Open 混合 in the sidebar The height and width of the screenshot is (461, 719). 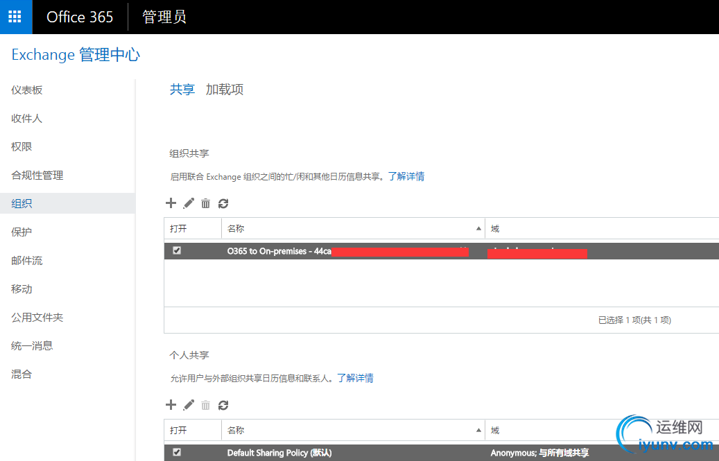pyautogui.click(x=22, y=374)
